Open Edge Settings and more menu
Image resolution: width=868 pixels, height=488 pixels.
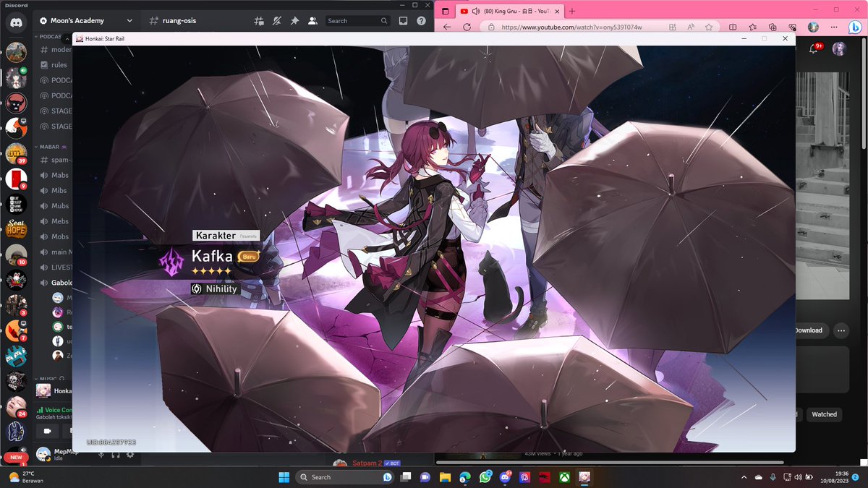click(833, 27)
